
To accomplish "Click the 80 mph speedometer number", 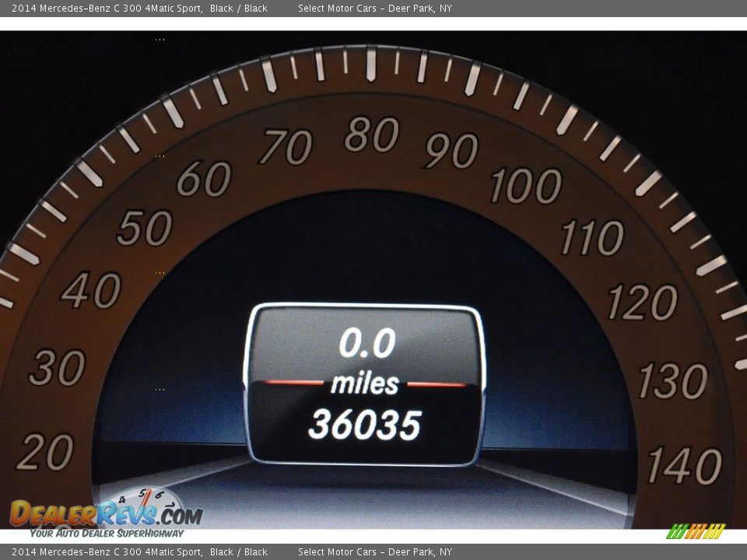I will (x=372, y=135).
